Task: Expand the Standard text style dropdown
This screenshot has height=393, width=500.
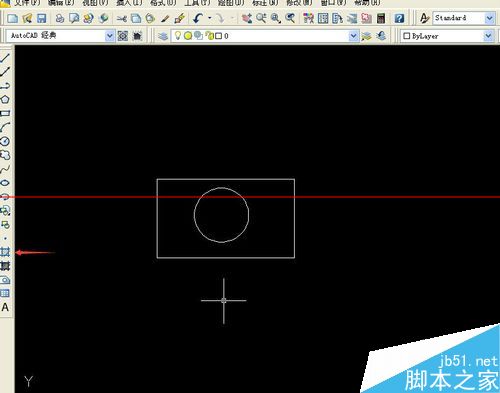Action: tap(489, 18)
